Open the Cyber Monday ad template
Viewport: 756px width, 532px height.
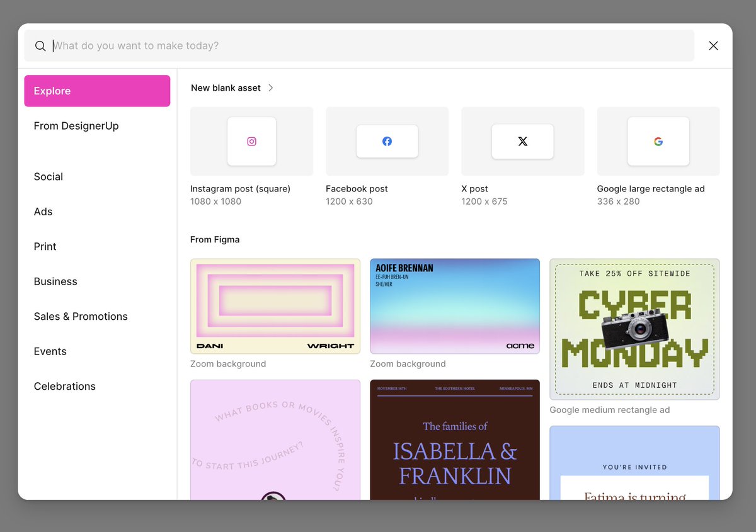tap(634, 329)
